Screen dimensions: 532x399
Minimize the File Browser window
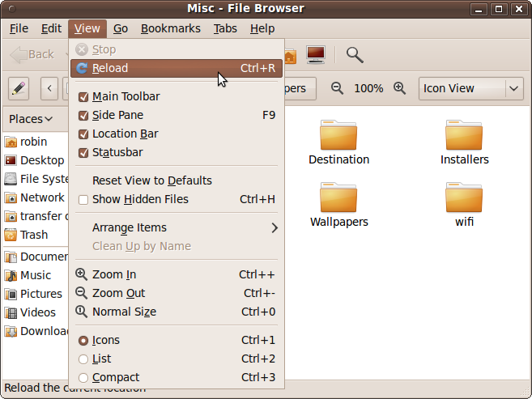[x=479, y=9]
